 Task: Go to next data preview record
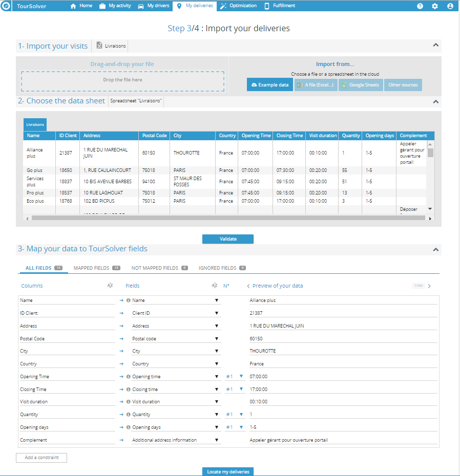pyautogui.click(x=429, y=286)
